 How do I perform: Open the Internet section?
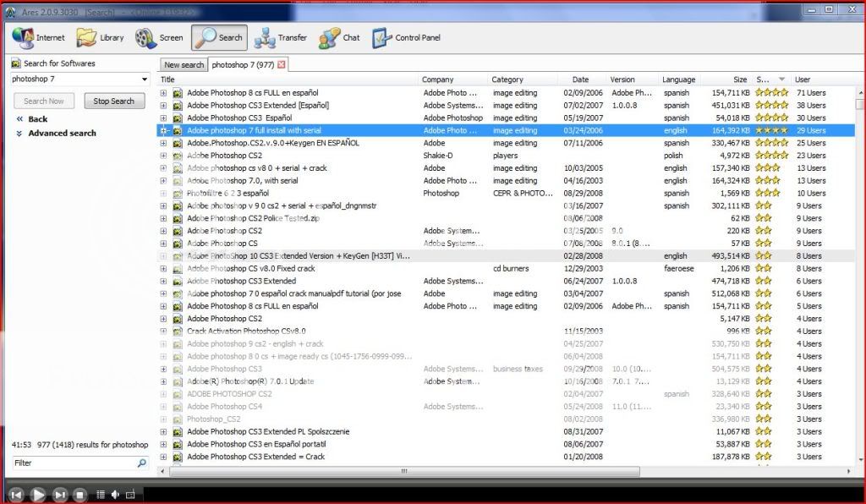point(38,37)
